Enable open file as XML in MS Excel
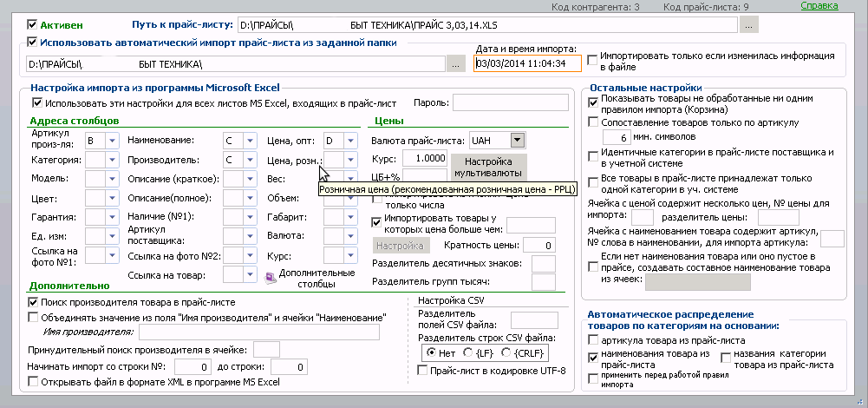This screenshot has height=408, width=868. pyautogui.click(x=33, y=381)
